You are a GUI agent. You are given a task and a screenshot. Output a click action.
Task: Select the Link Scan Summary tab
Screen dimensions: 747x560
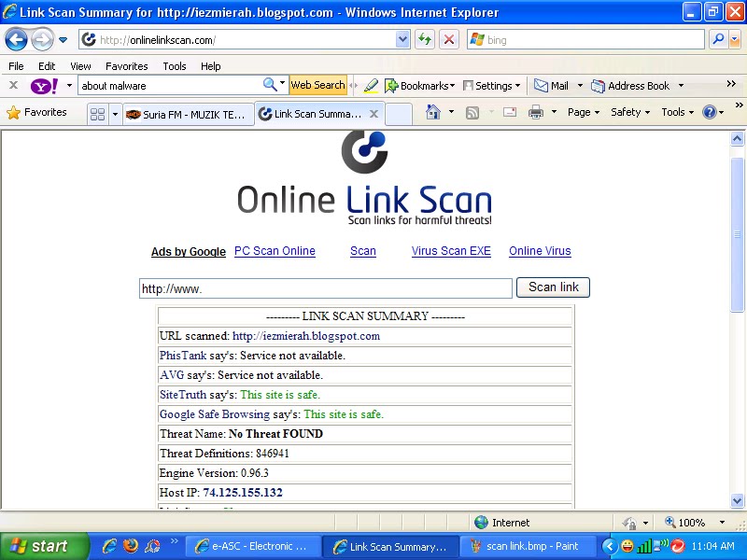[x=312, y=114]
